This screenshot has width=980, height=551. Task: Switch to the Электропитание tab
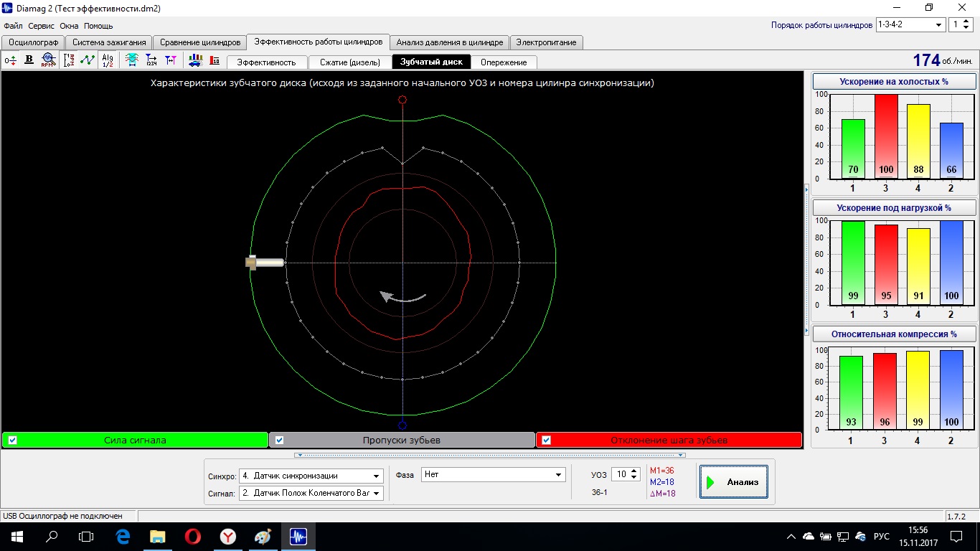546,42
